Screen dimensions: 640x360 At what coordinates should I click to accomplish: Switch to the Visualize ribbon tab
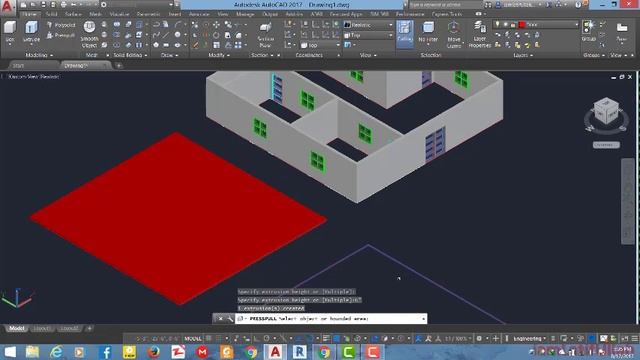click(119, 14)
